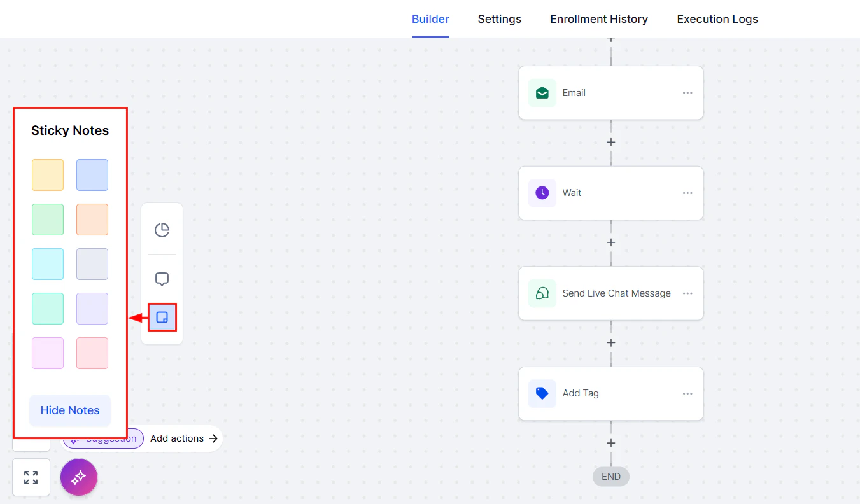Open the Execution Logs tab
Viewport: 860px width, 504px height.
tap(717, 19)
